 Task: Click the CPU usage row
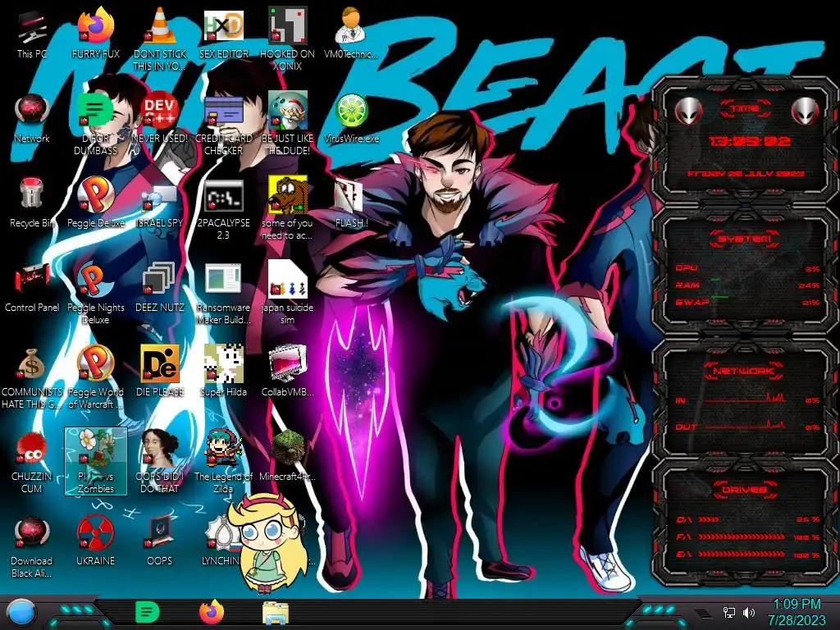pyautogui.click(x=748, y=268)
